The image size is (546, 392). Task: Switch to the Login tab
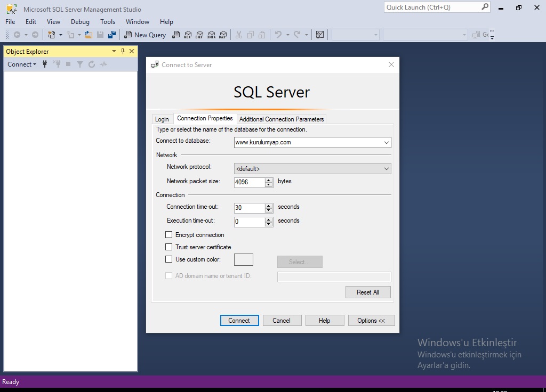[162, 119]
